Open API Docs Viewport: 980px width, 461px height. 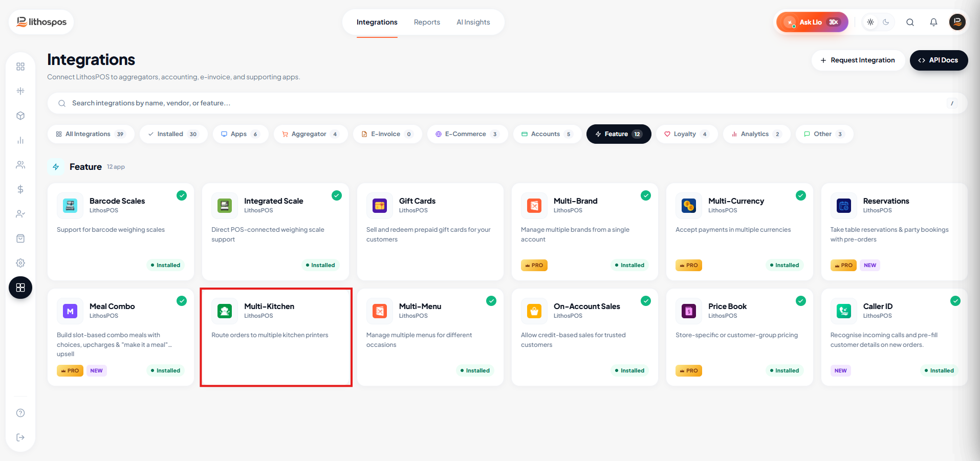click(x=939, y=60)
